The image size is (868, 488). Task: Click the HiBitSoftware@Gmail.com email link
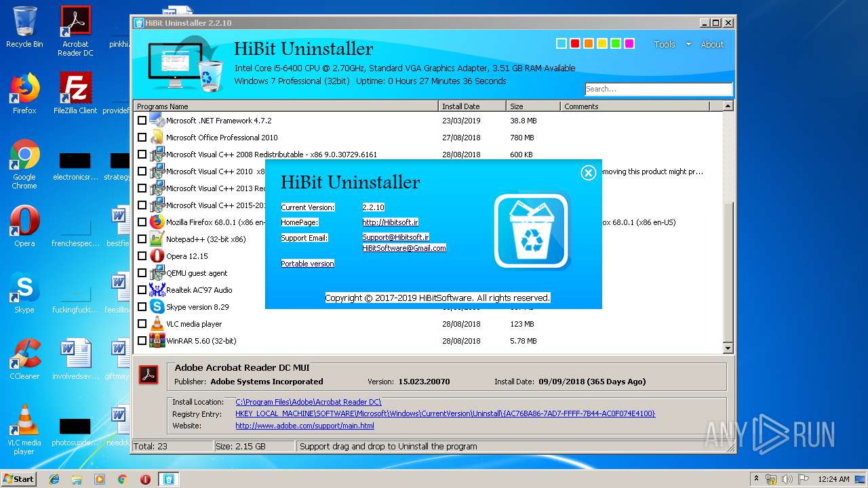point(404,248)
